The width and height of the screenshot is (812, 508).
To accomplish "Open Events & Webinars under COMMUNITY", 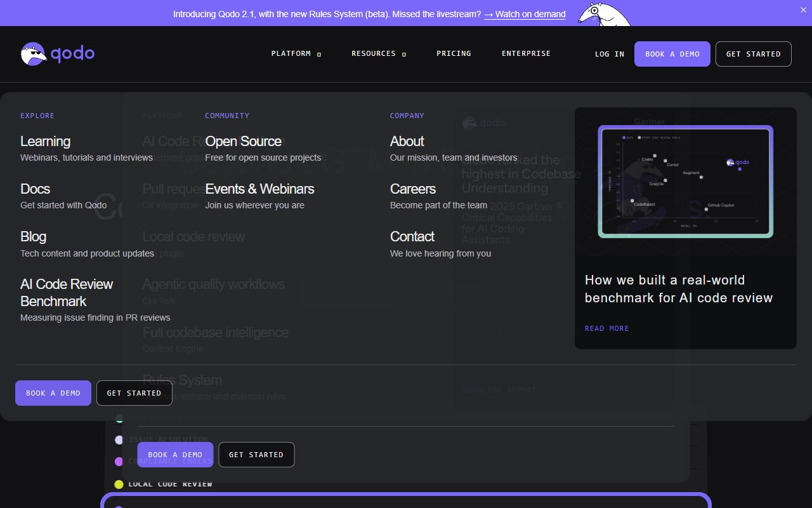I will pyautogui.click(x=259, y=189).
